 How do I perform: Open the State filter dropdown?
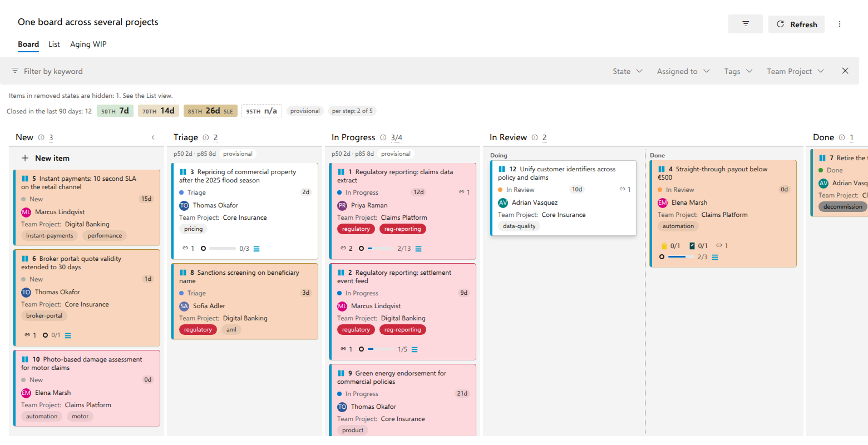coord(628,71)
